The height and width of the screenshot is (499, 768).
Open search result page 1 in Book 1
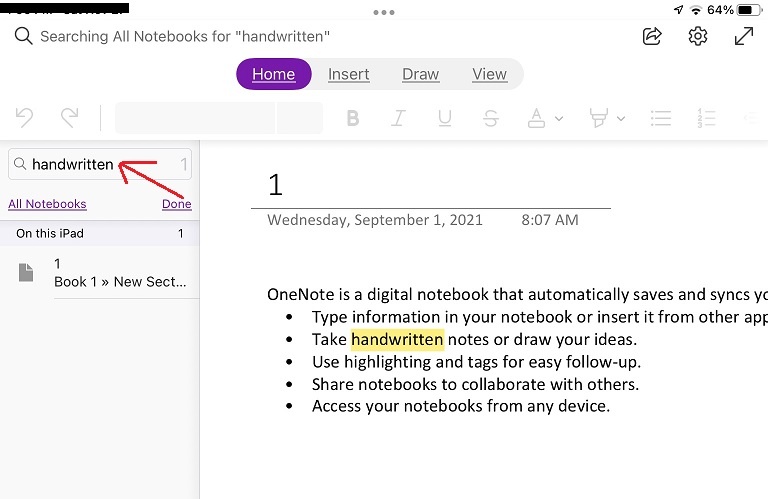pos(100,273)
